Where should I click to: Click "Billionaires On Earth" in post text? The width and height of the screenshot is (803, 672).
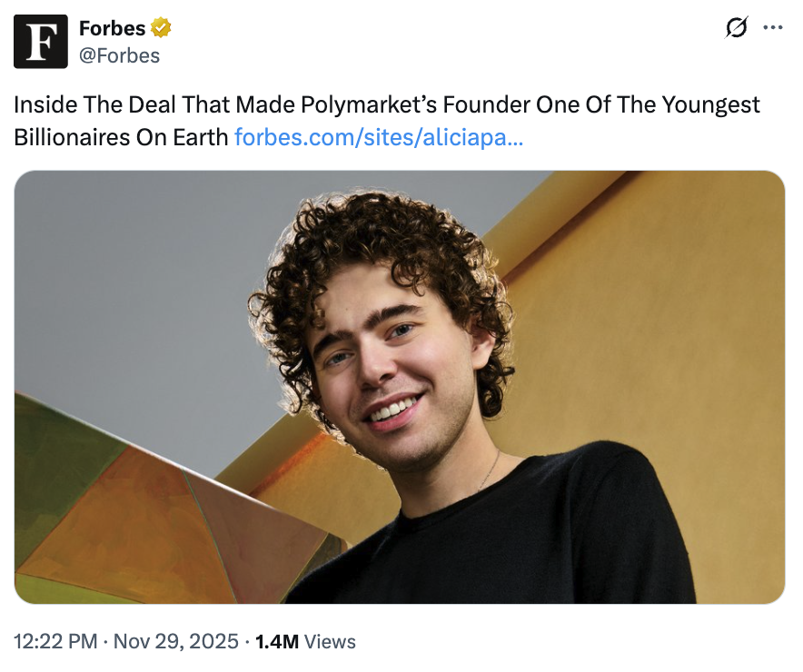[121, 137]
